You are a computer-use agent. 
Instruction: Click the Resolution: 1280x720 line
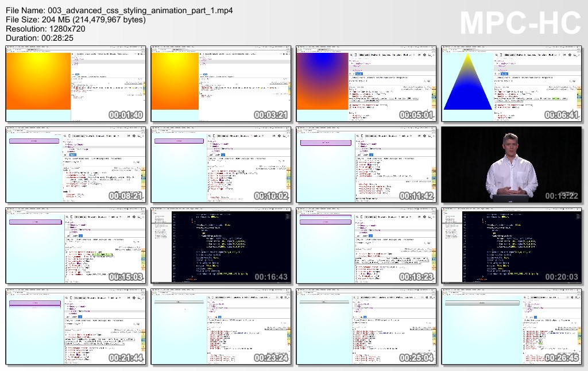click(x=45, y=29)
